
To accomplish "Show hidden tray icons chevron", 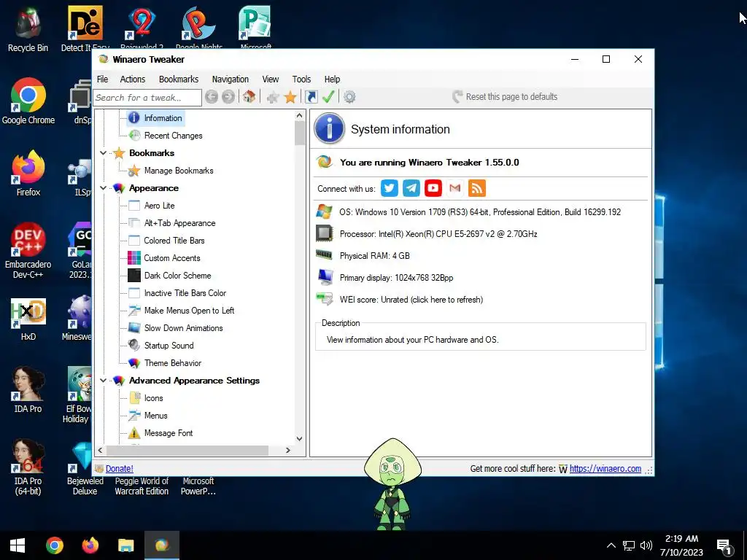I will 611,545.
